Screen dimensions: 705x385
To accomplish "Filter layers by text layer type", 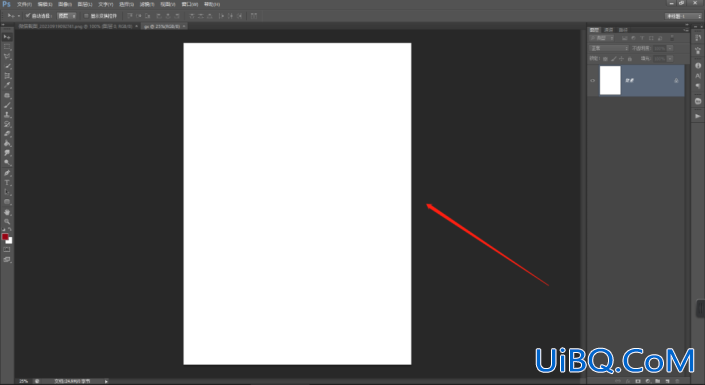I will point(642,38).
